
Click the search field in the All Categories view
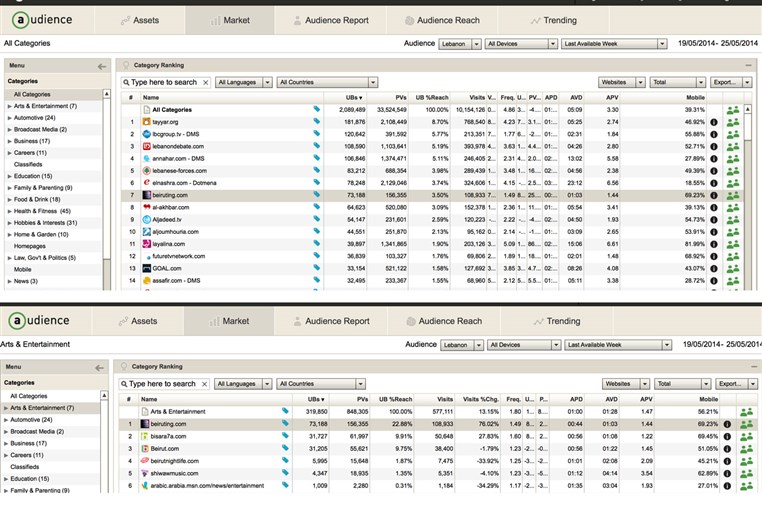pos(165,82)
